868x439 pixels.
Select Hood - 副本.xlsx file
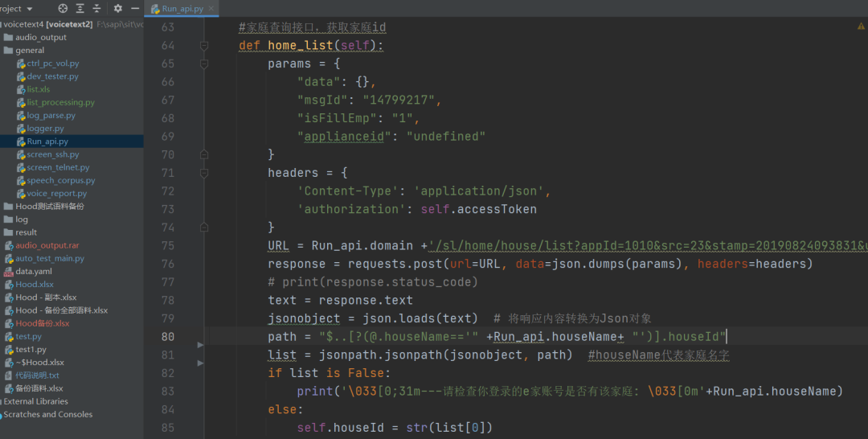click(x=46, y=297)
